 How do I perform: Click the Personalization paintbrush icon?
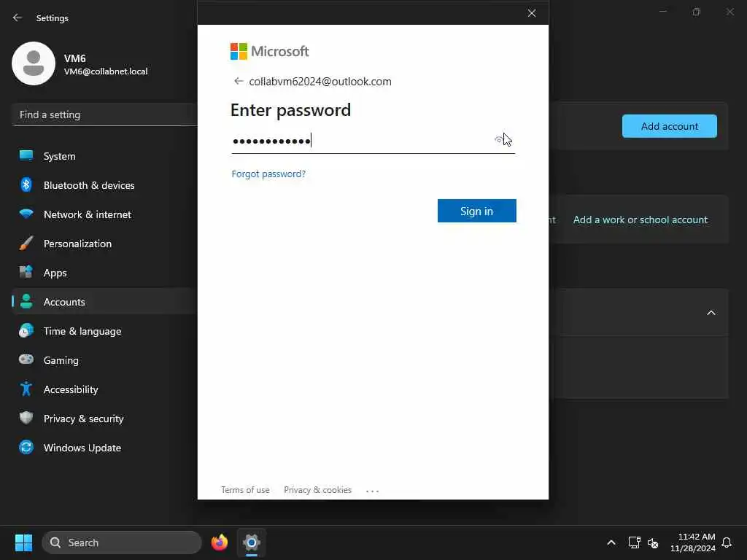tap(26, 243)
